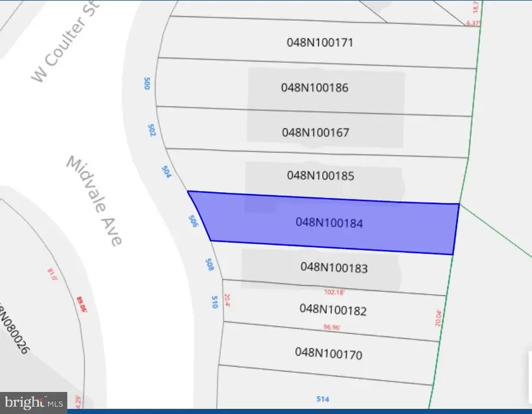The image size is (532, 414).
Task: Click parcel 048N100170
Action: 328,354
